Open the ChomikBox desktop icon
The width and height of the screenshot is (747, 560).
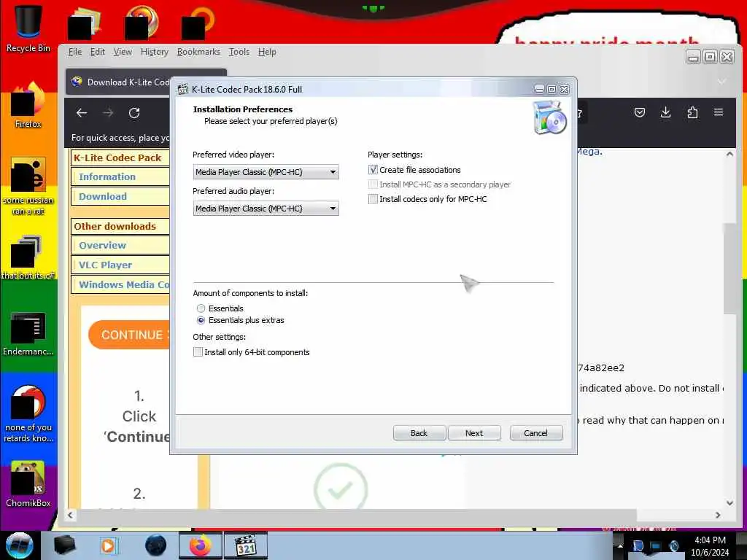tap(28, 484)
